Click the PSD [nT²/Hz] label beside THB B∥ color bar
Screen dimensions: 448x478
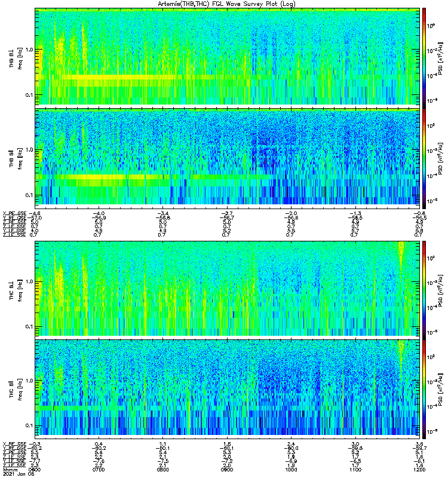[x=440, y=158]
